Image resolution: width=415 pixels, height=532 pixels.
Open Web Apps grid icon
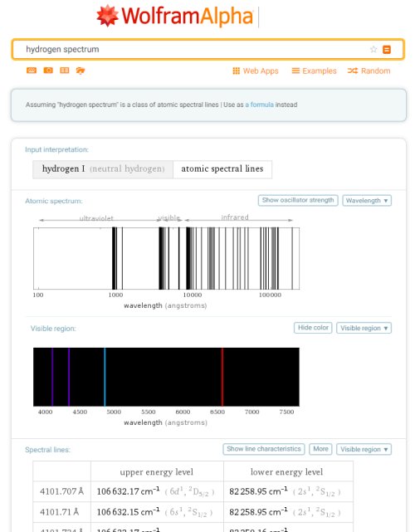(237, 71)
